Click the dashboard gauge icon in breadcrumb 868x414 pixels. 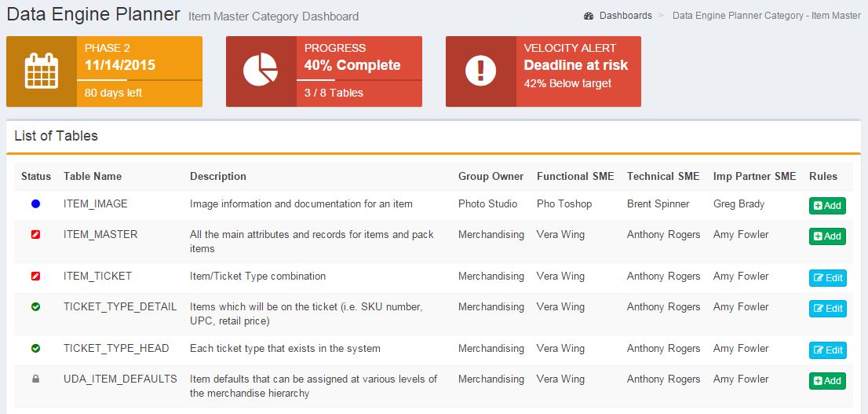click(589, 16)
